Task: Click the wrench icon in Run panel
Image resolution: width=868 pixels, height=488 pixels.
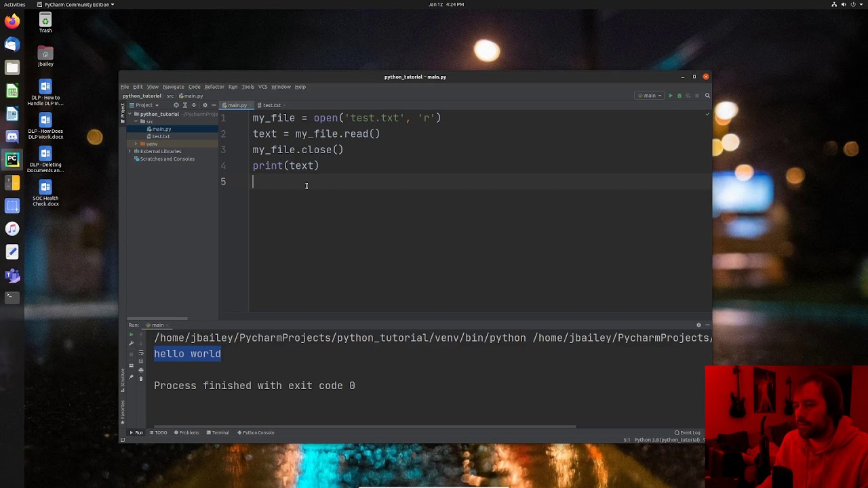Action: (132, 343)
